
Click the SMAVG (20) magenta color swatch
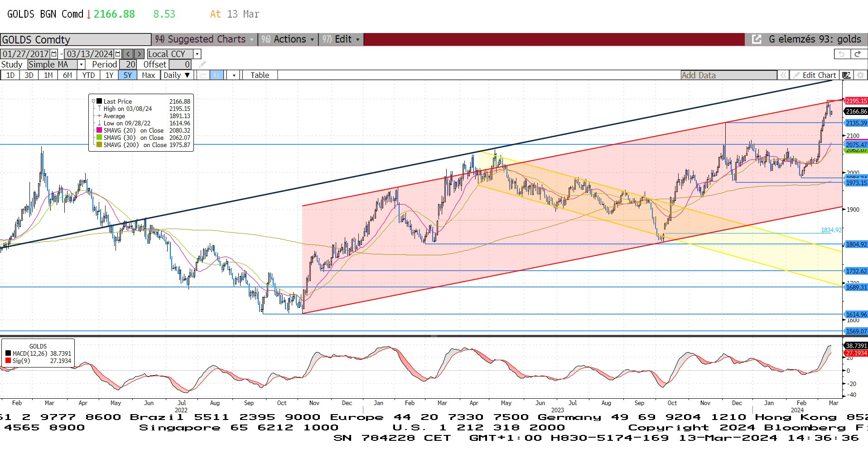[x=99, y=130]
